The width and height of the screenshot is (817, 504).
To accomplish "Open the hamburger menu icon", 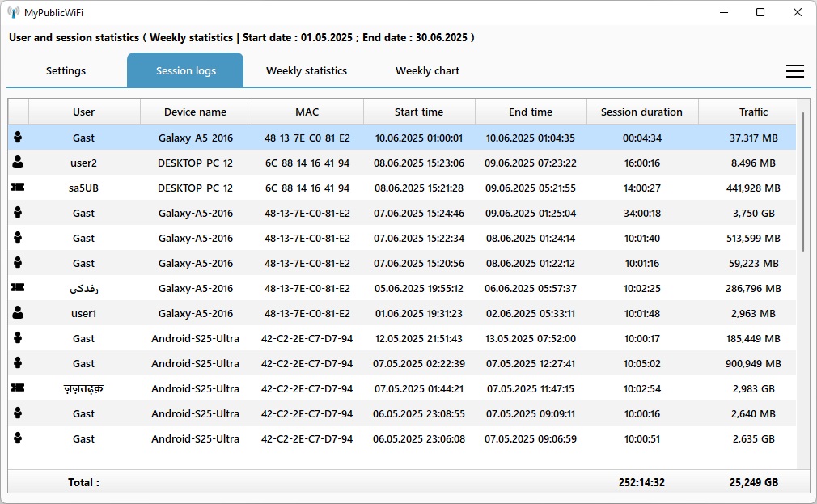I will point(794,71).
